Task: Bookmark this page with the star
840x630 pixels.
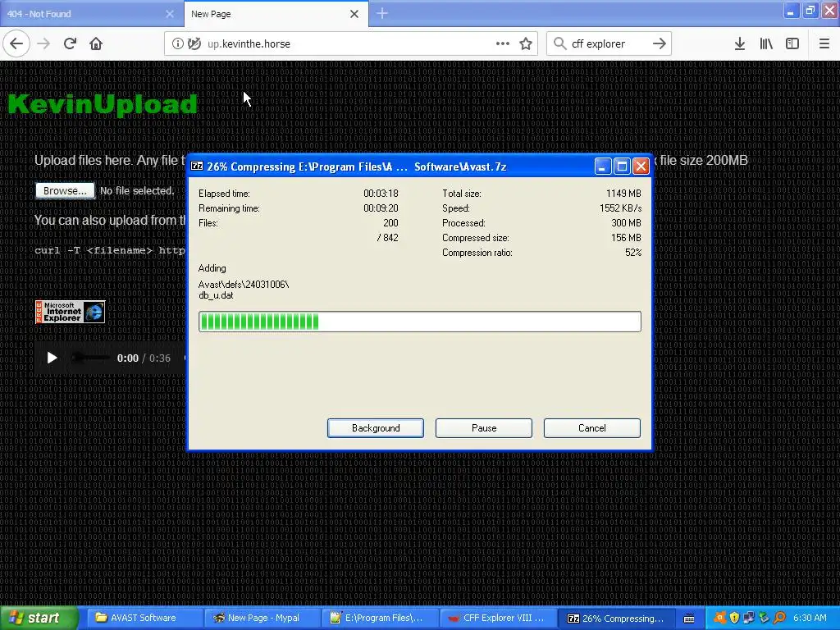Action: 526,43
